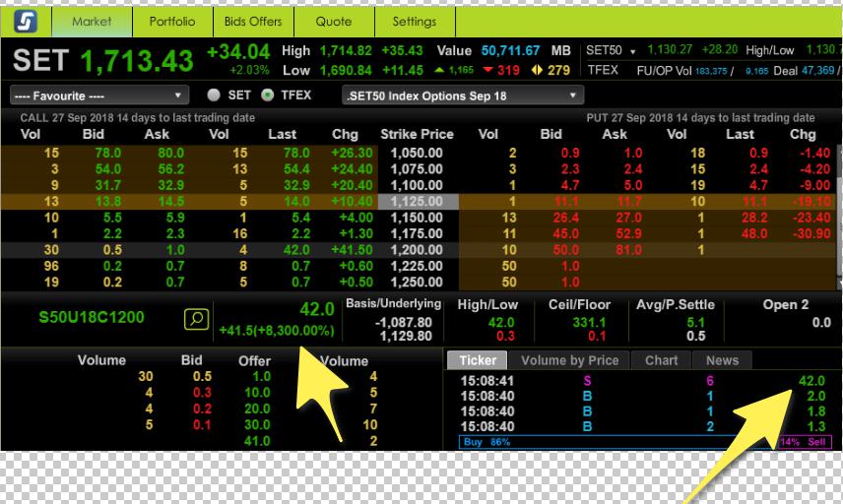Image resolution: width=843 pixels, height=504 pixels.
Task: Switch to Volume by Price tab
Action: pos(569,360)
